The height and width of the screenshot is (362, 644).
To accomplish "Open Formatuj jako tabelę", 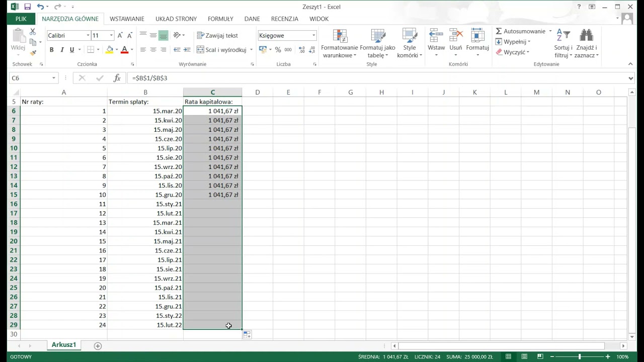I will coord(377,44).
